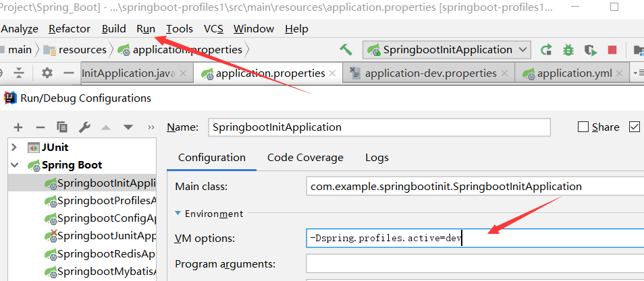This screenshot has width=644, height=281.
Task: Run with coverage via the shield icon
Action: 590,50
